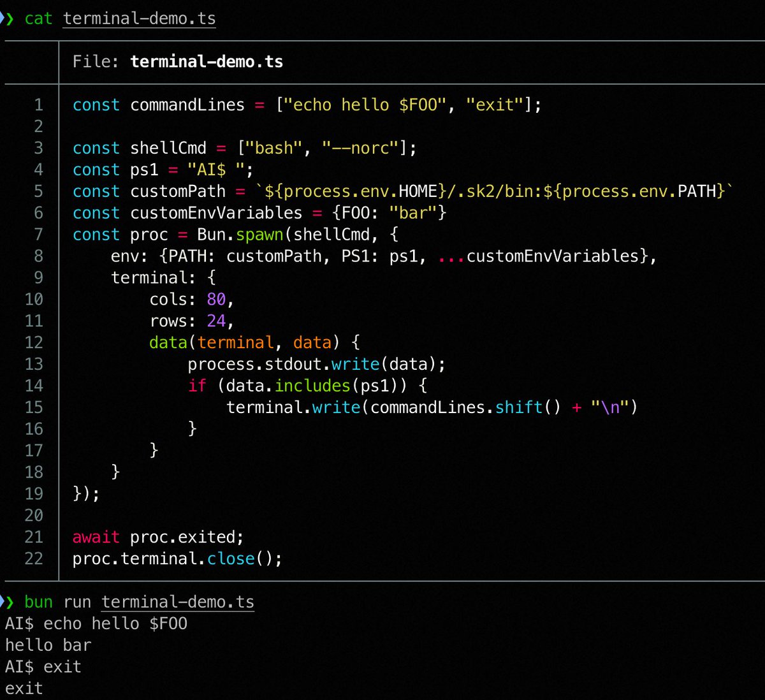
Task: Click the close method on line 22
Action: click(231, 558)
